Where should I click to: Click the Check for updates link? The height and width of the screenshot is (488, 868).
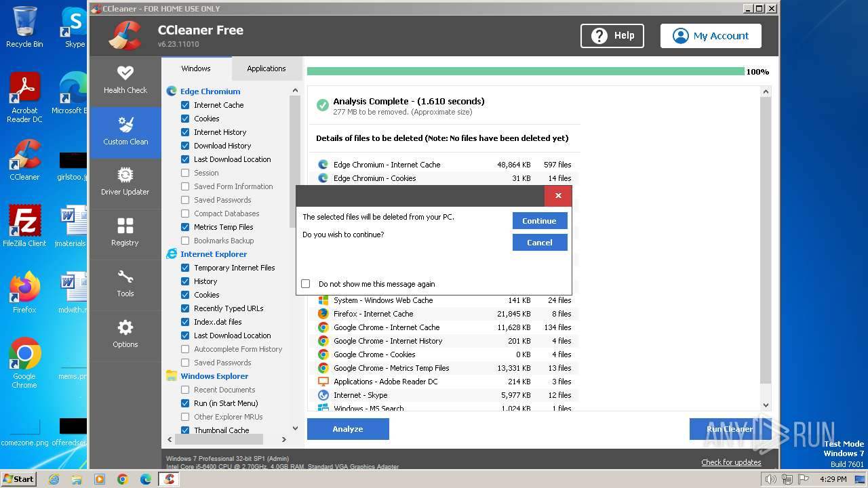pyautogui.click(x=731, y=462)
